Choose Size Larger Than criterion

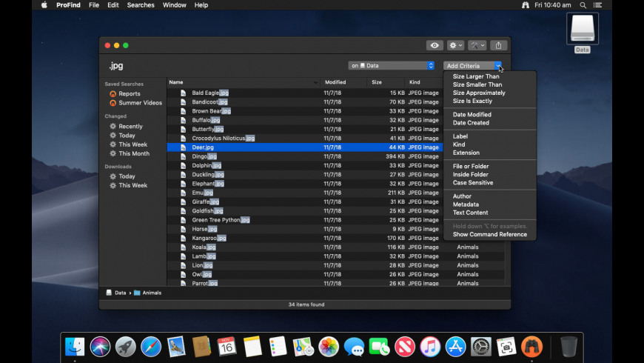(476, 76)
